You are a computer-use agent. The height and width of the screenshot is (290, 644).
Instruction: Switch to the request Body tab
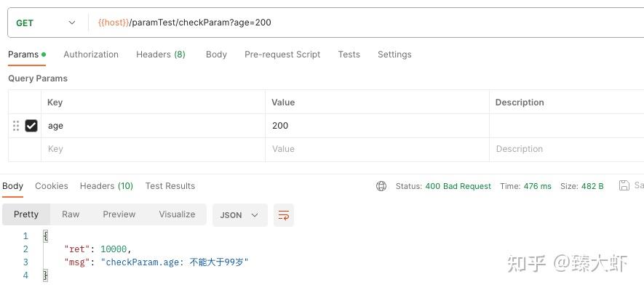tap(216, 55)
